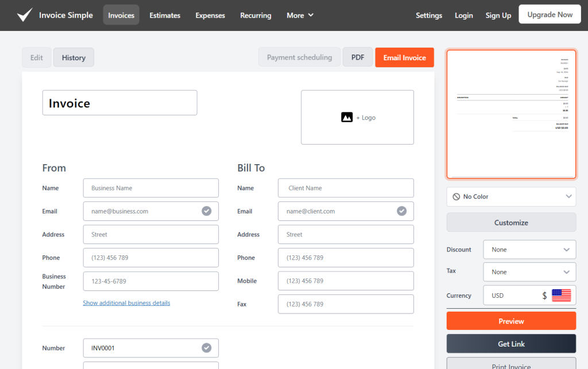Go to the Invoices tab

point(121,15)
